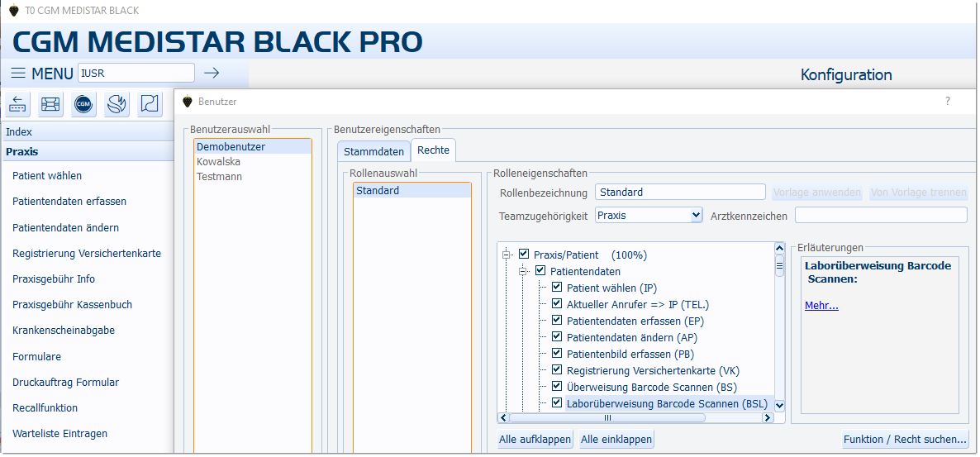
Task: Uncheck Patientendaten ändern (AP) right
Action: (x=557, y=336)
